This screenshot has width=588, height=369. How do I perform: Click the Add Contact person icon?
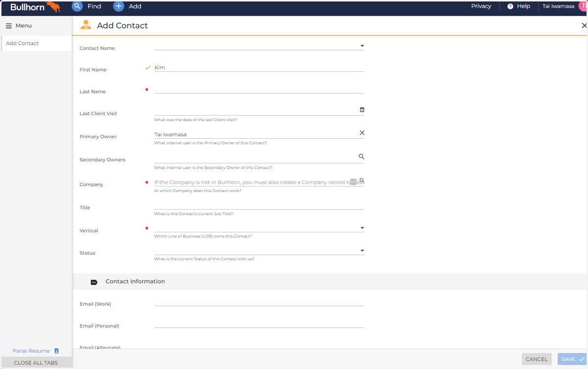click(x=86, y=25)
